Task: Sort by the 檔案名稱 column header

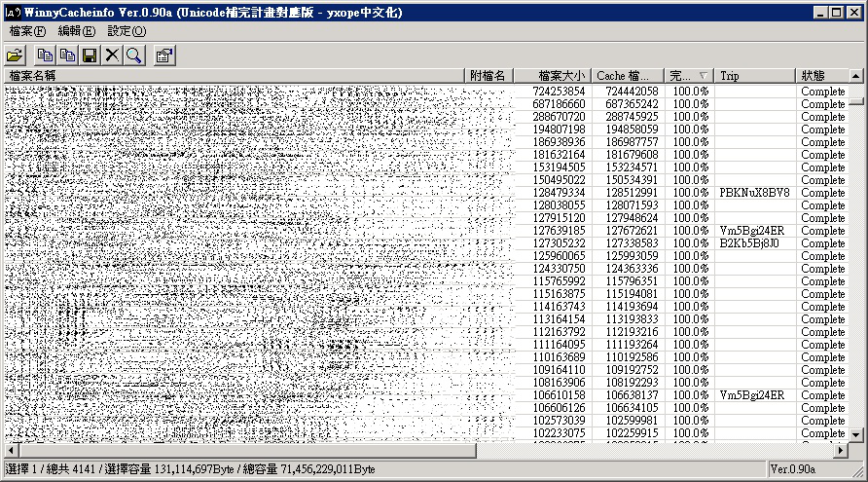Action: tap(235, 76)
